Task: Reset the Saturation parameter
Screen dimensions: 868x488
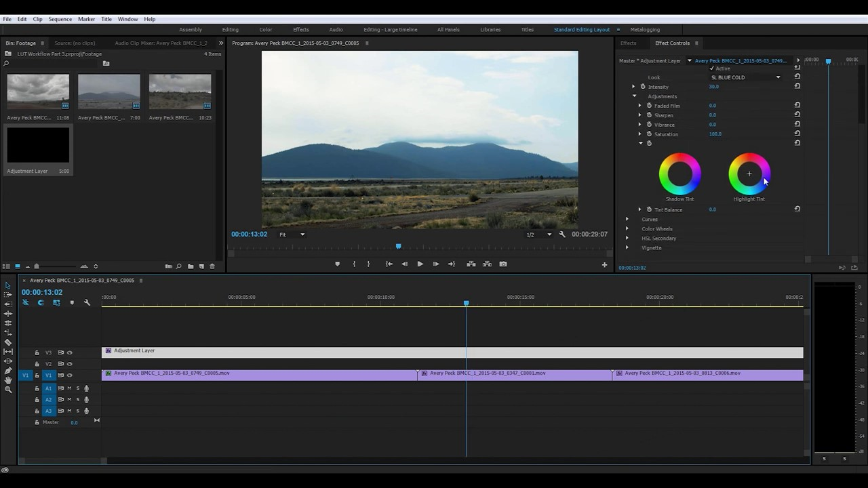Action: coord(797,134)
